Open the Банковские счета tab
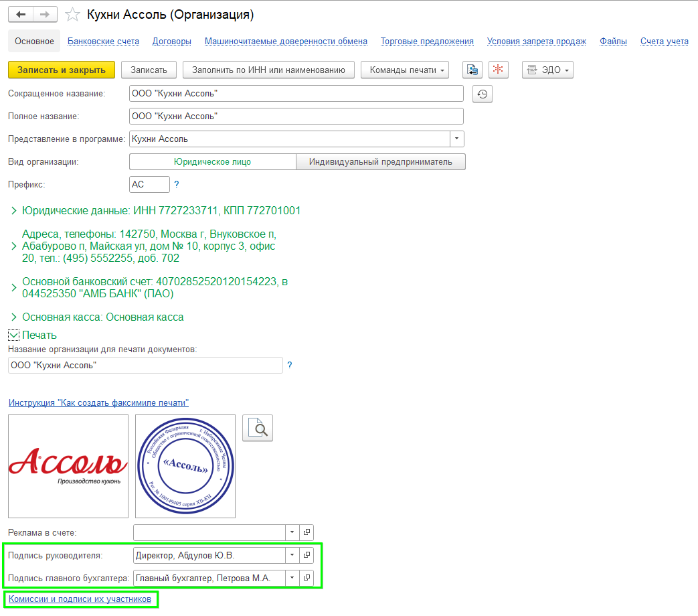Screen dimensions: 698x616 (103, 42)
